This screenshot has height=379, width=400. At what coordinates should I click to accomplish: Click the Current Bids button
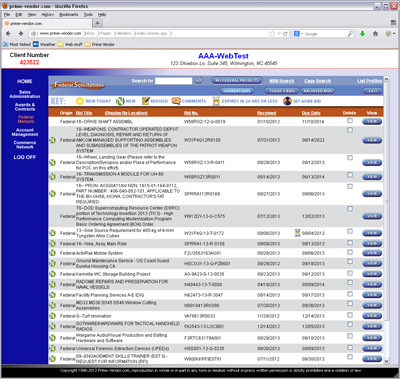(x=237, y=91)
